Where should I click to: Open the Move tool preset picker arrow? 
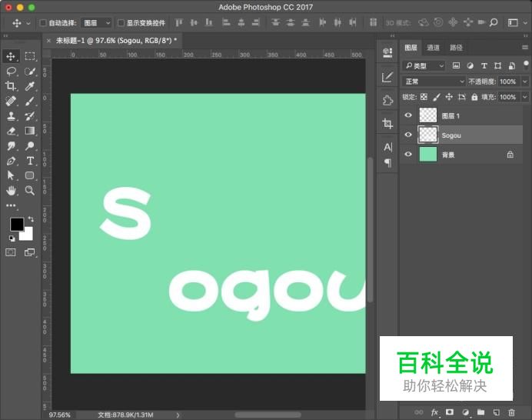click(28, 23)
